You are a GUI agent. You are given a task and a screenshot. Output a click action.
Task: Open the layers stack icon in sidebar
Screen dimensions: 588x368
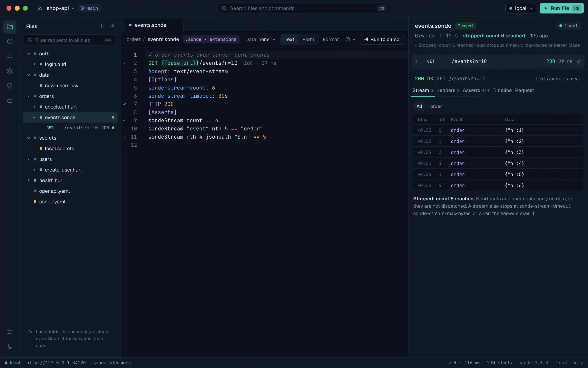[x=10, y=71]
